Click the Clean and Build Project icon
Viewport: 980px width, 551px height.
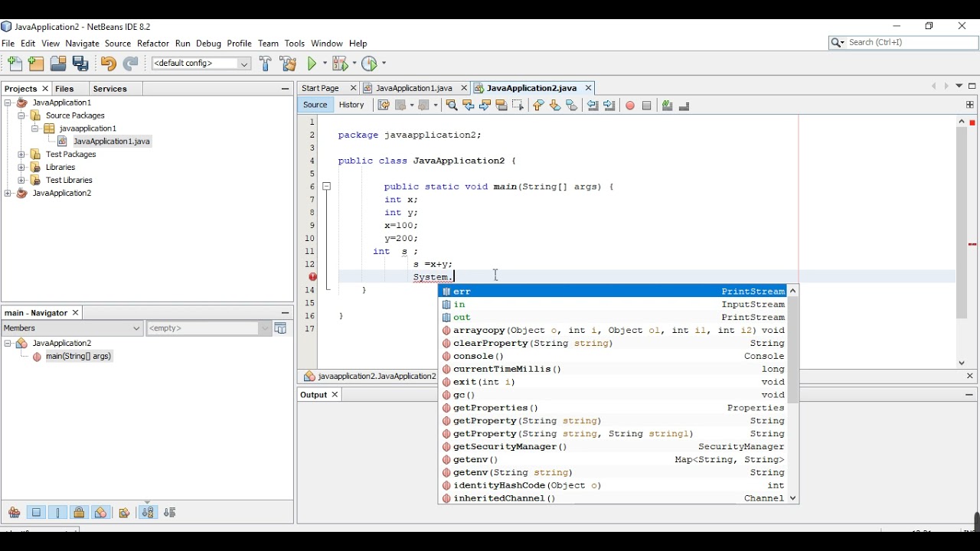tap(289, 64)
